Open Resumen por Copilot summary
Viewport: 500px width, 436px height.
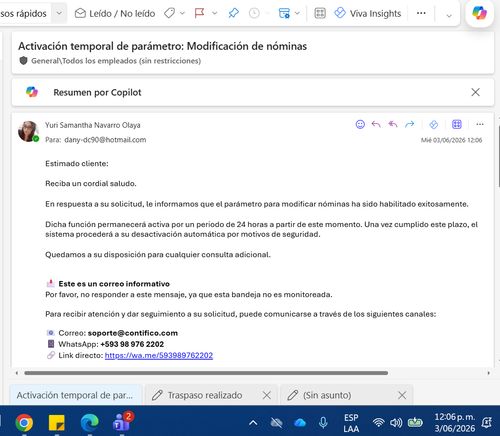[97, 92]
